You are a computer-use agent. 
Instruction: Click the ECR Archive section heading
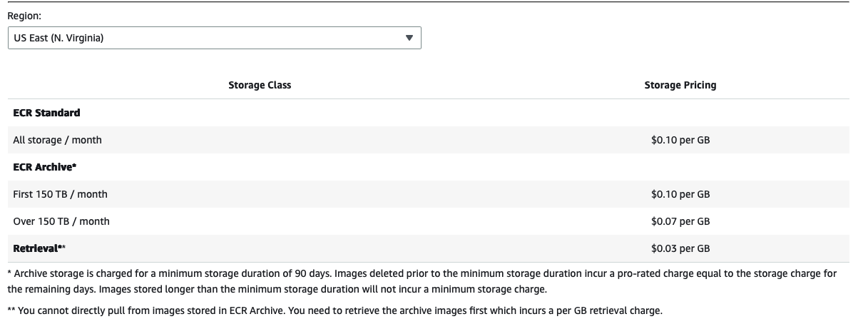coord(41,167)
